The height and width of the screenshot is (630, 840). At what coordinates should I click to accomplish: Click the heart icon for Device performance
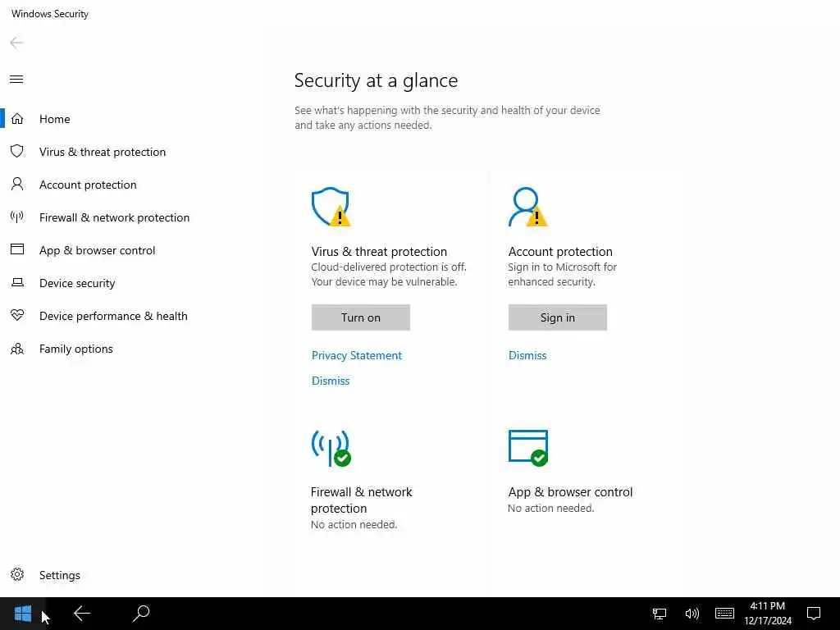click(17, 315)
